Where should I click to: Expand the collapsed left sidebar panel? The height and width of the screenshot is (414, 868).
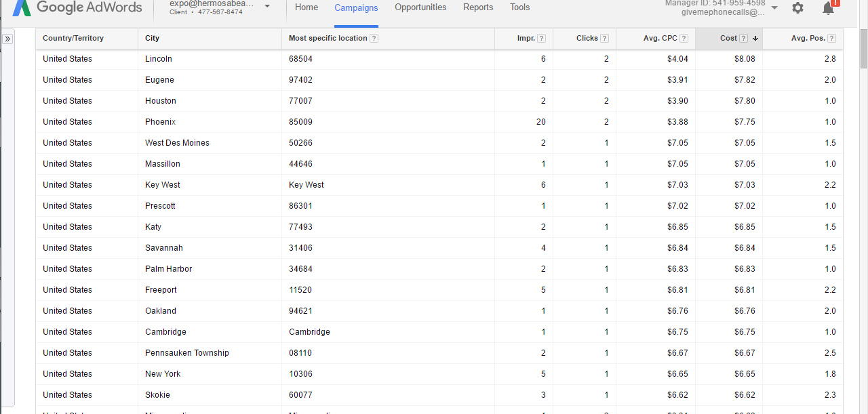click(7, 39)
